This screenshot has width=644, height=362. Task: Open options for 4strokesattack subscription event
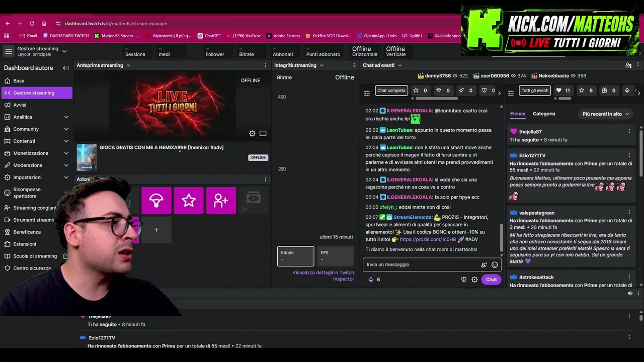[x=629, y=277]
